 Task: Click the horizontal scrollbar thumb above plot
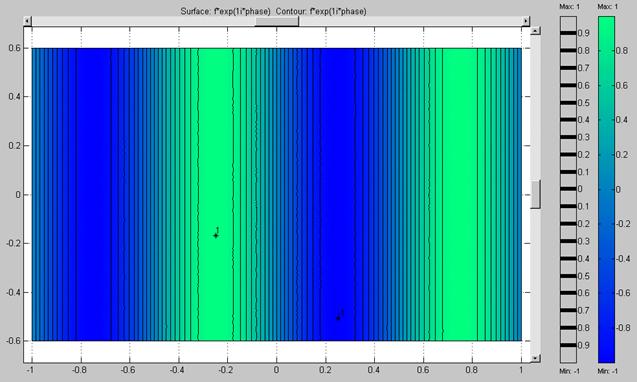coord(277,21)
